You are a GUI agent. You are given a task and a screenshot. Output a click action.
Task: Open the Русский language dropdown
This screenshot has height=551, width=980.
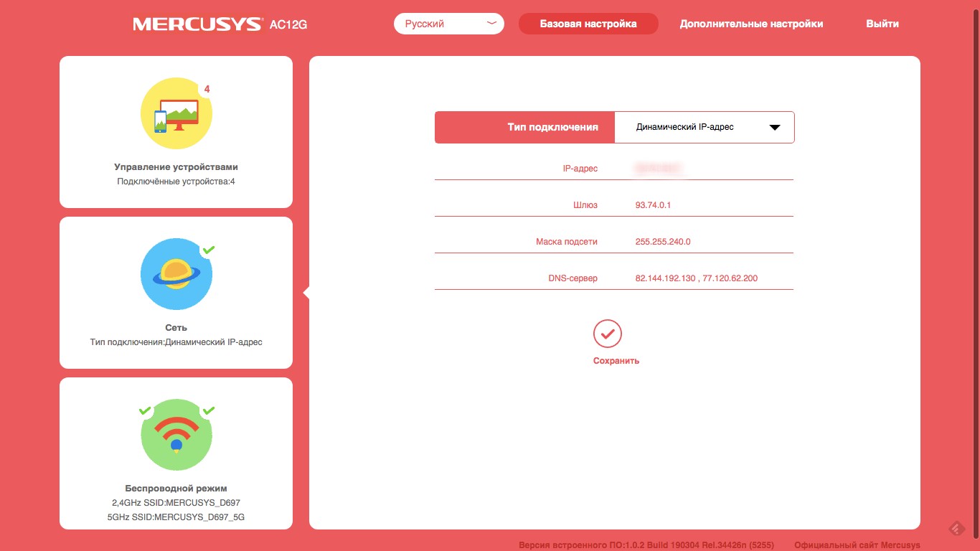pos(449,24)
